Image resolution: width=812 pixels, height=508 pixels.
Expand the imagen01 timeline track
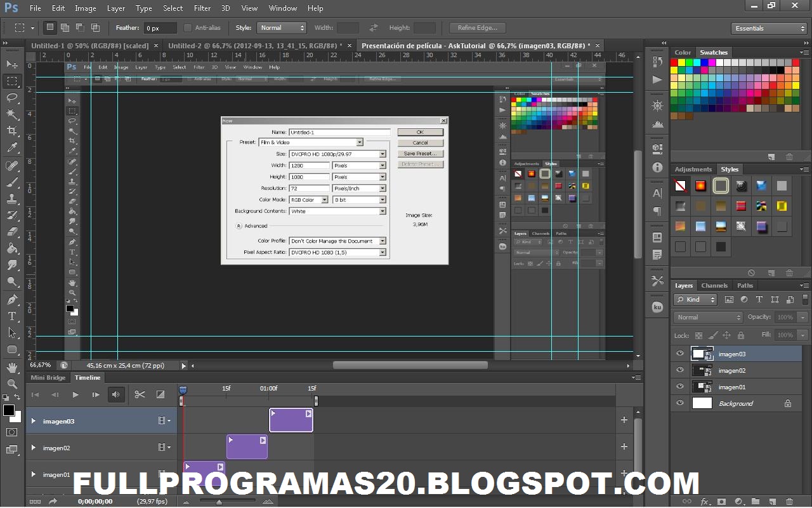tap(34, 474)
